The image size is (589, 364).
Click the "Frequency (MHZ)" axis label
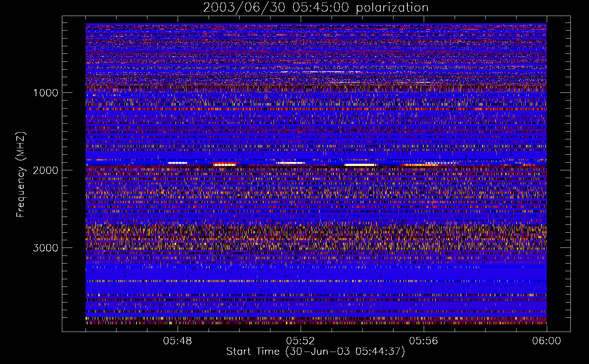coord(21,175)
